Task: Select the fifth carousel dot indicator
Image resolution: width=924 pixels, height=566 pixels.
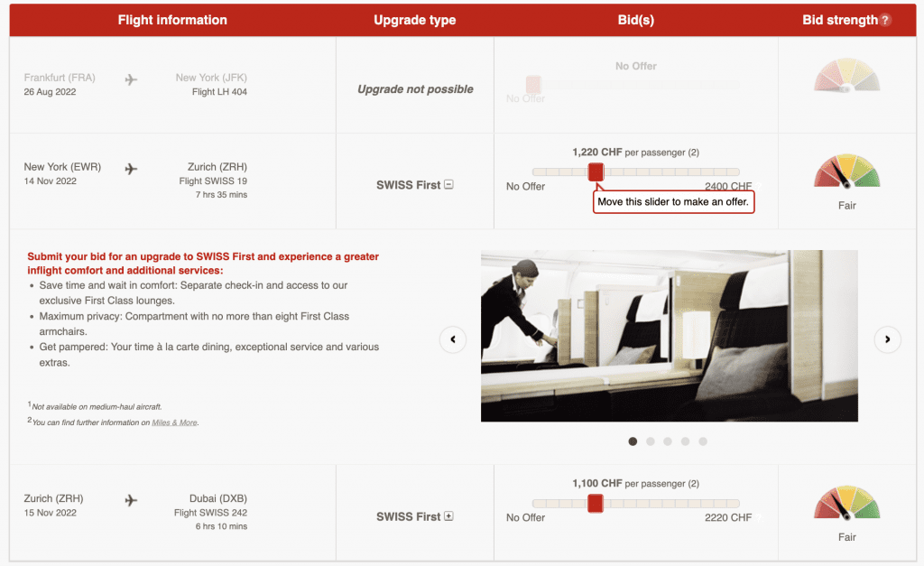Action: [702, 441]
